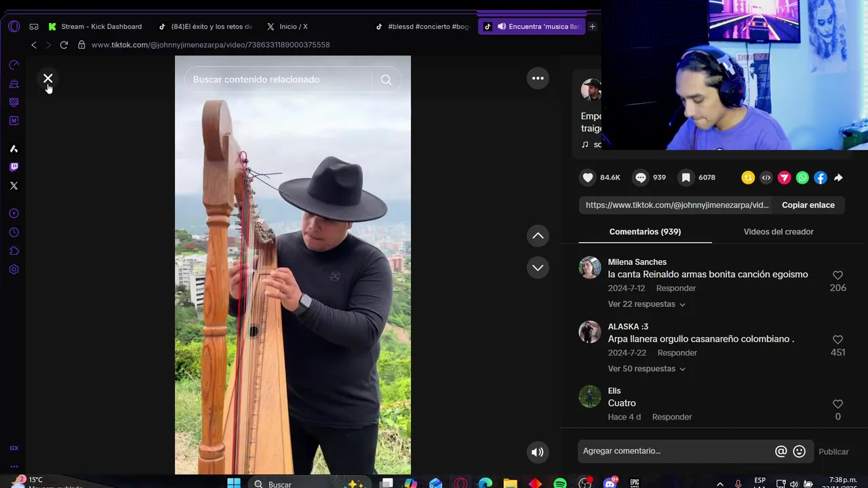
Task: Share video to Facebook
Action: click(x=821, y=178)
